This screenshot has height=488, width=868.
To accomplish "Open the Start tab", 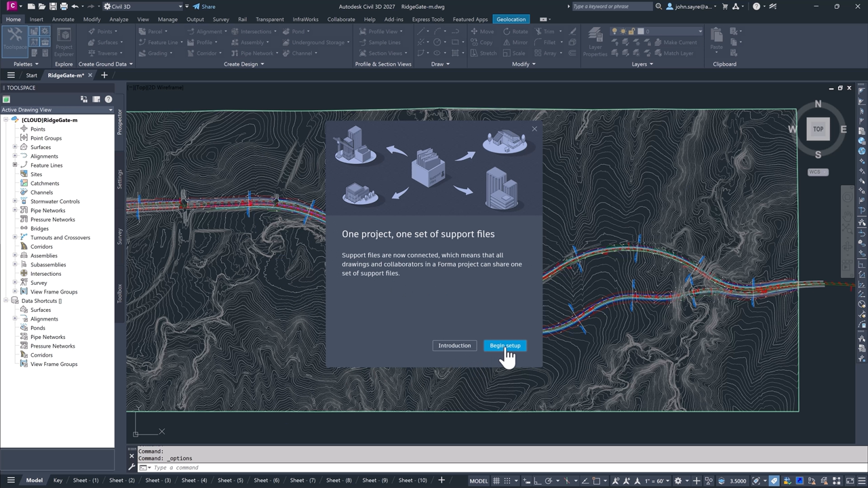I will 31,75.
